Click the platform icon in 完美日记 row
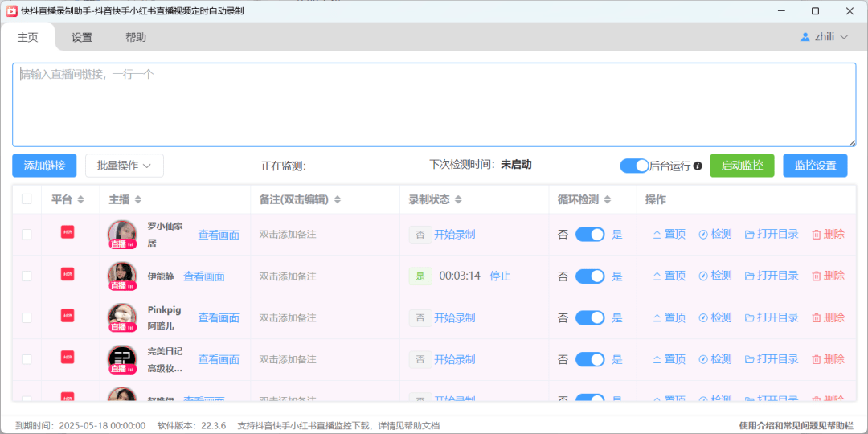 (68, 357)
